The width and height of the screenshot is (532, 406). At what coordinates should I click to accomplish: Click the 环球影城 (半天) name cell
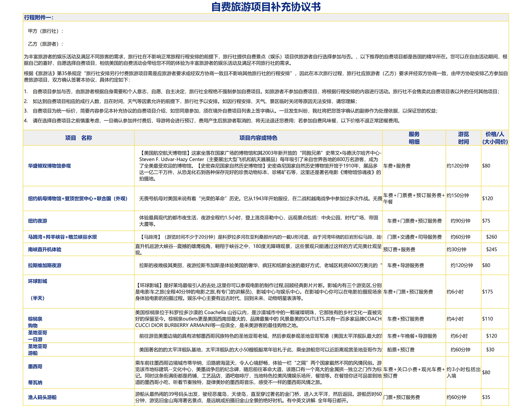click(79, 292)
